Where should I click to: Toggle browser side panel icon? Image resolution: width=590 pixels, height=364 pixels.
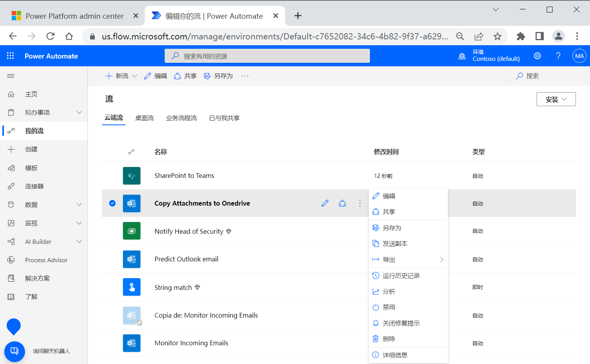[x=540, y=36]
